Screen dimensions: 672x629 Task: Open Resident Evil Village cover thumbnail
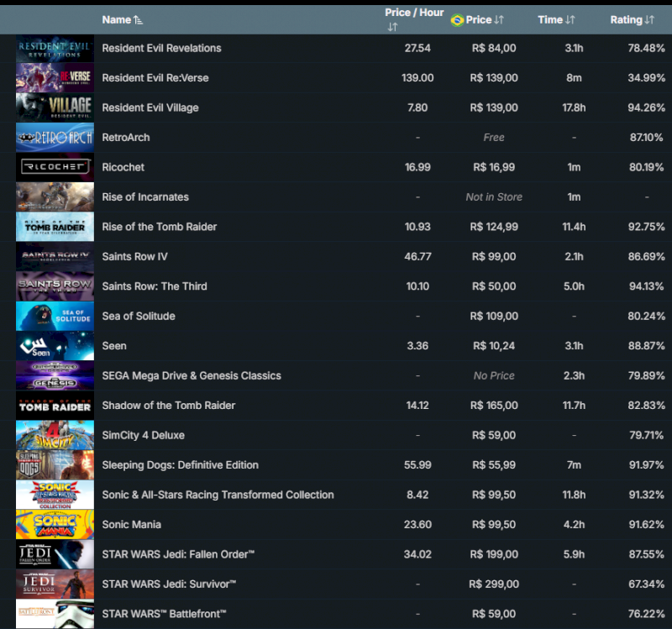[55, 107]
